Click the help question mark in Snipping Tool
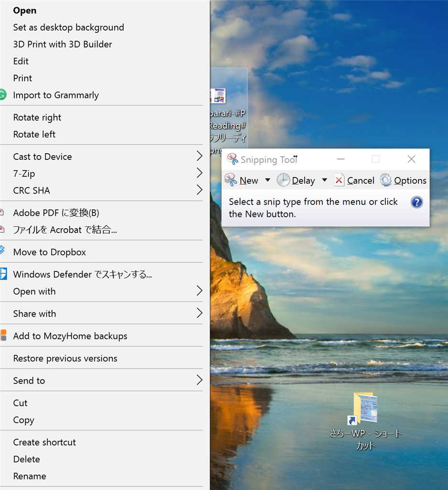 (x=417, y=202)
